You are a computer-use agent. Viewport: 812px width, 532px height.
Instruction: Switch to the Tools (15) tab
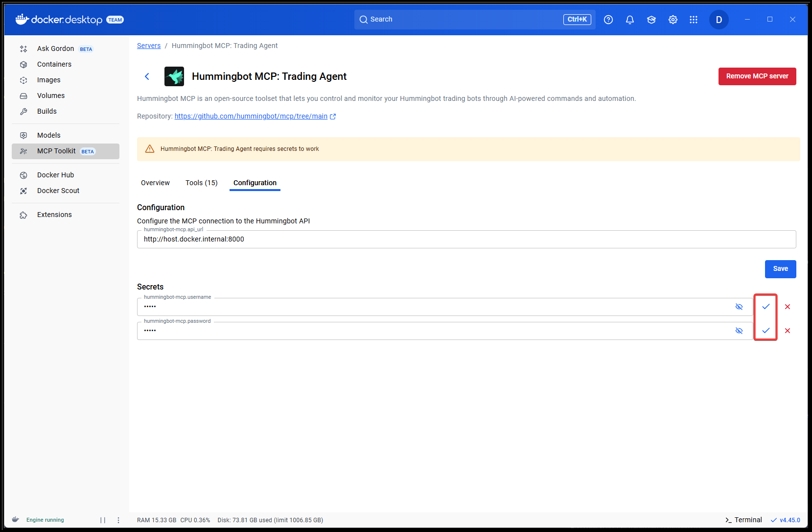(x=201, y=183)
